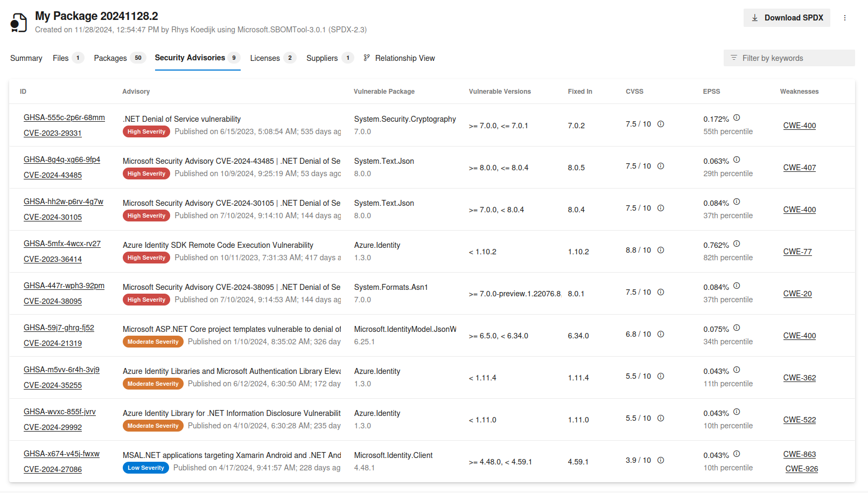This screenshot has width=868, height=493.
Task: Click the filter icon in the keywords box
Action: (733, 58)
